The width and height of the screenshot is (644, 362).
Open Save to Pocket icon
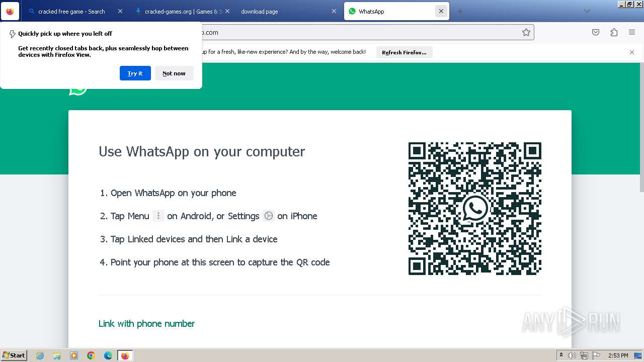pos(596,32)
